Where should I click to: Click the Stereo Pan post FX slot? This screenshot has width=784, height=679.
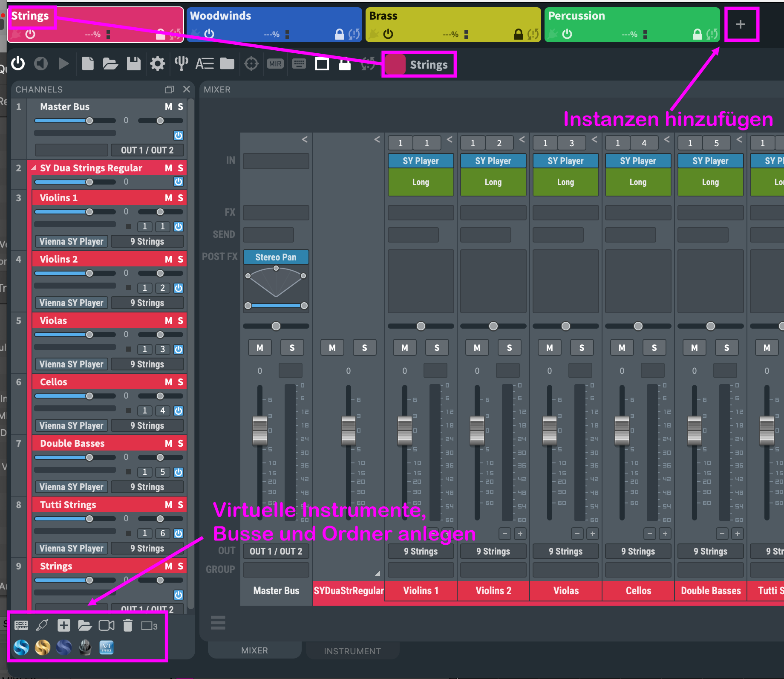tap(276, 257)
